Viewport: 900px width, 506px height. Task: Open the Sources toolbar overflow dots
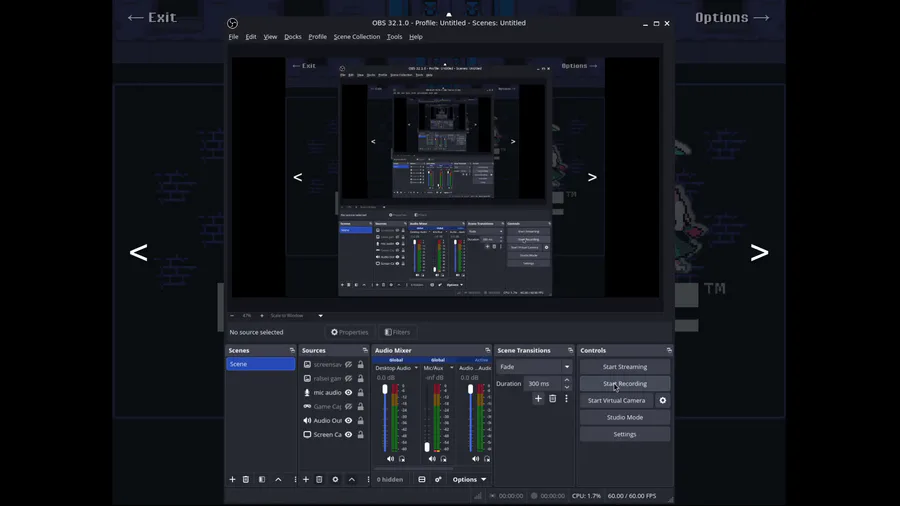tap(368, 479)
